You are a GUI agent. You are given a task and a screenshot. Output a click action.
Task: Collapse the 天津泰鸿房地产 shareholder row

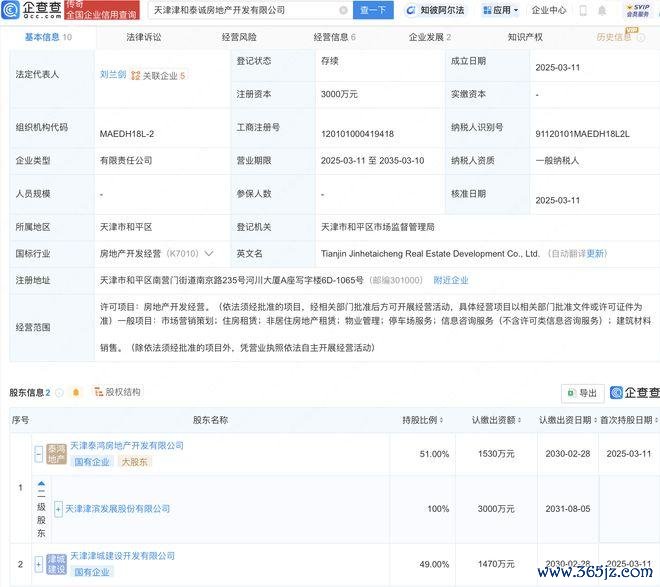[x=38, y=454]
